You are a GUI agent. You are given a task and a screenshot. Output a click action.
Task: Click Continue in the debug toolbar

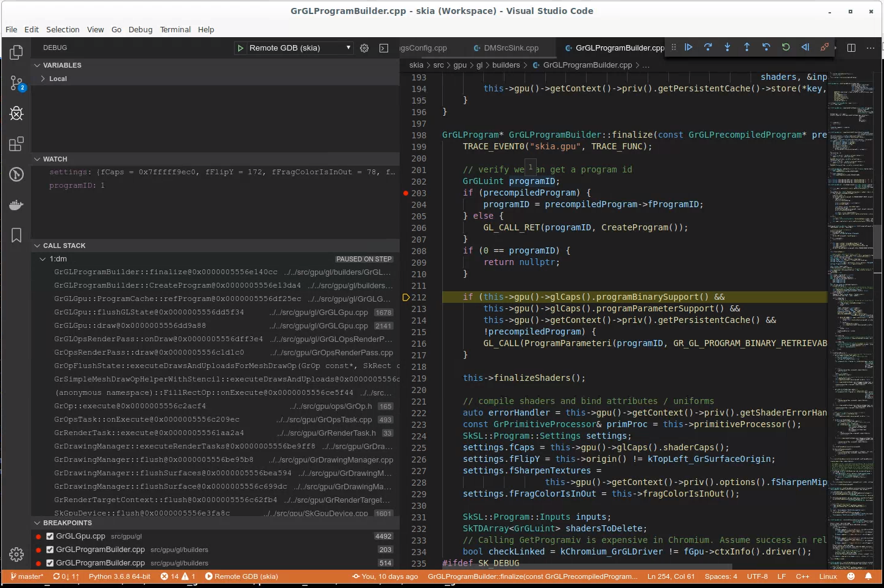click(x=688, y=48)
